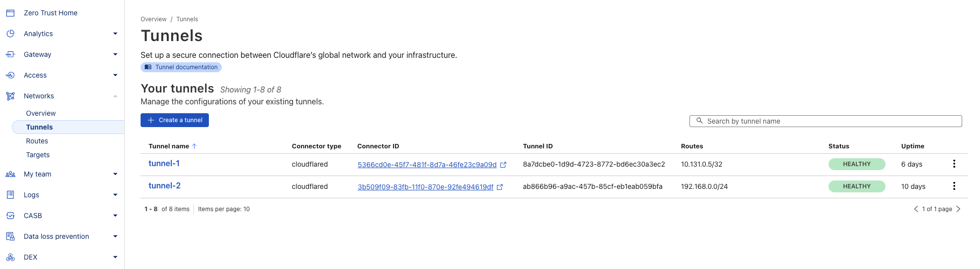Open external link icon for tunnel-1 connector
This screenshot has width=980, height=269.
click(503, 165)
